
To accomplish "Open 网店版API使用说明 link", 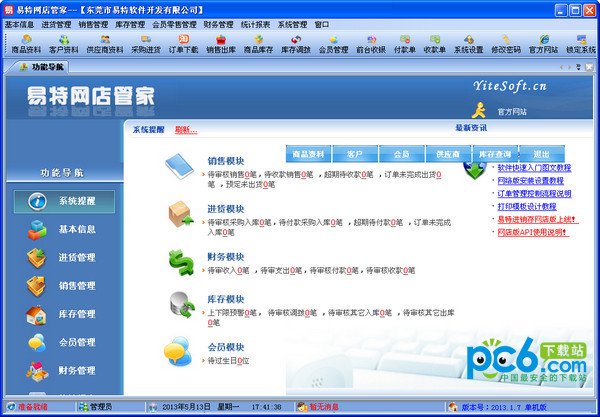I will pos(533,232).
